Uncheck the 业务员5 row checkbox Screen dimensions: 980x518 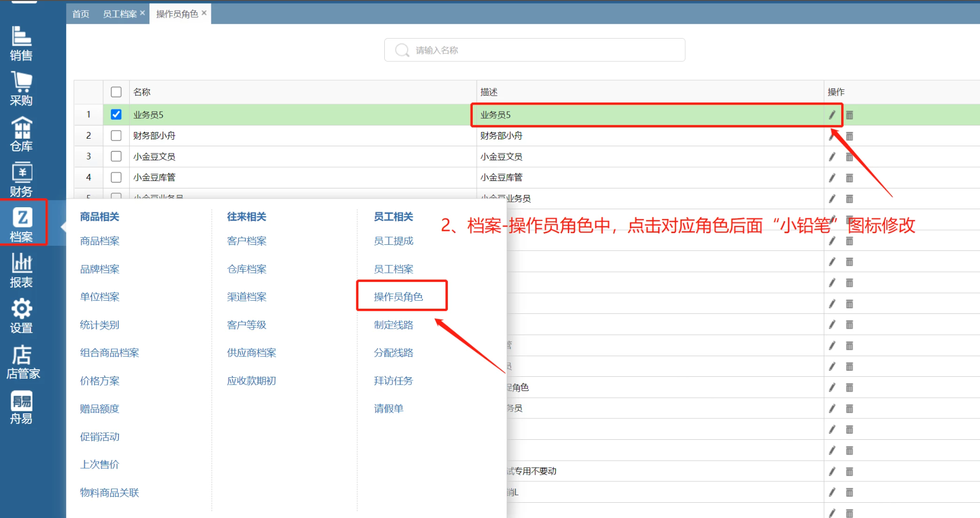[x=116, y=114]
